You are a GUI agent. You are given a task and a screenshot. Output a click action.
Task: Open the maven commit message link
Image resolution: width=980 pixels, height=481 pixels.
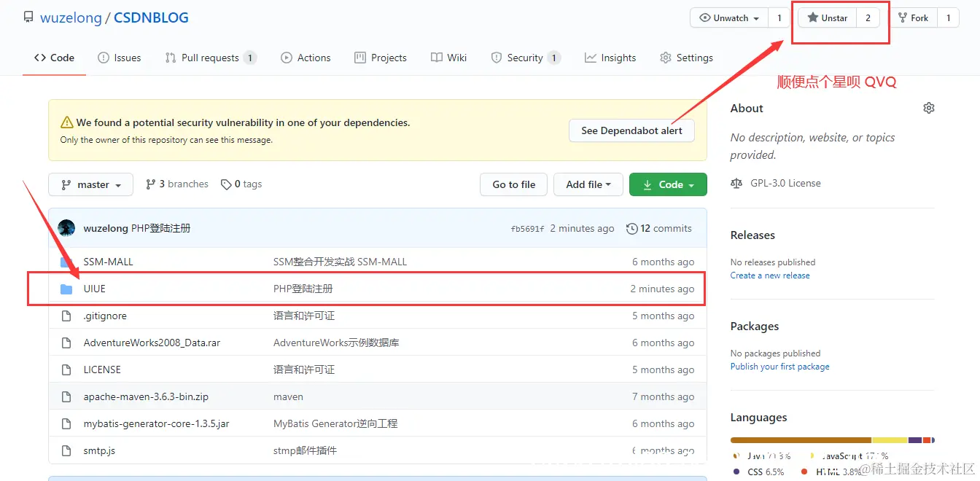coord(288,396)
